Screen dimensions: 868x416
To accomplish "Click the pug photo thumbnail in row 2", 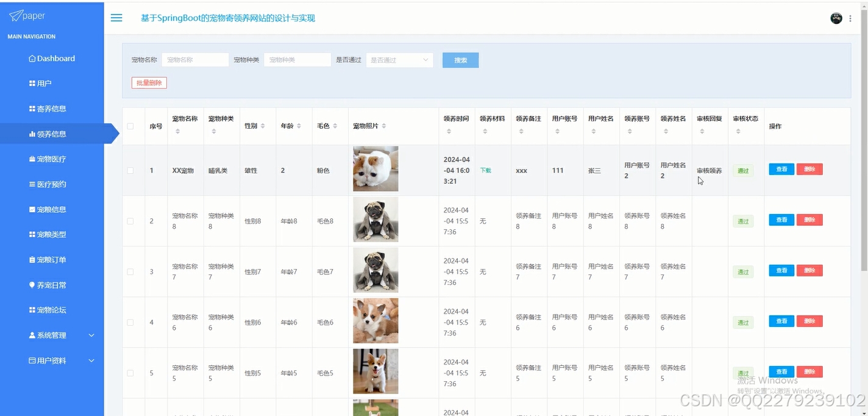I will [375, 220].
